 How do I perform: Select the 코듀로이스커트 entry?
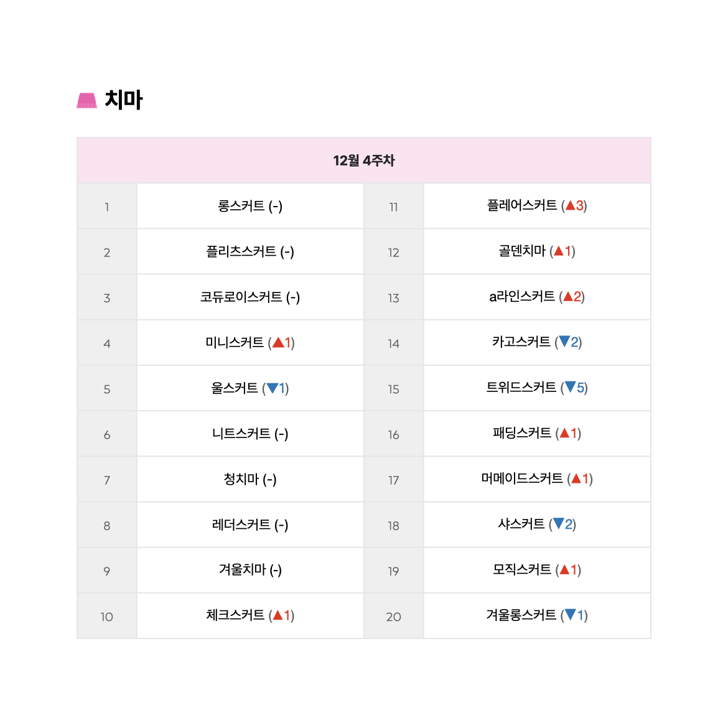point(241,297)
